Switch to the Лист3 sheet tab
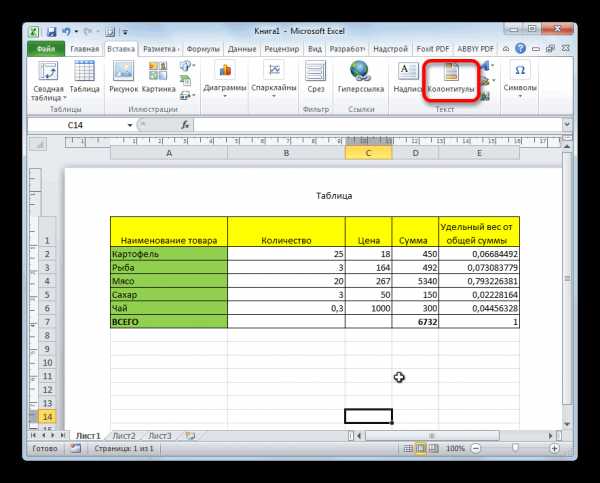 pyautogui.click(x=160, y=436)
